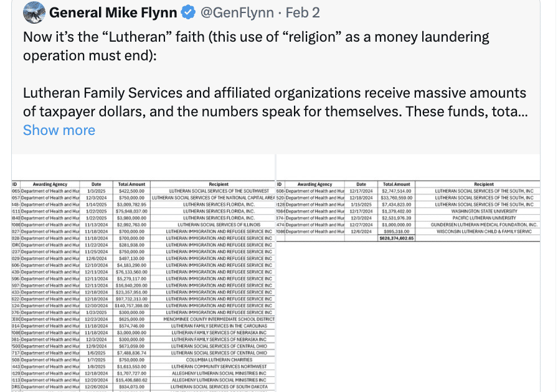Click the Awarding Agency header in left table
This screenshot has height=392, width=558.
pos(50,184)
